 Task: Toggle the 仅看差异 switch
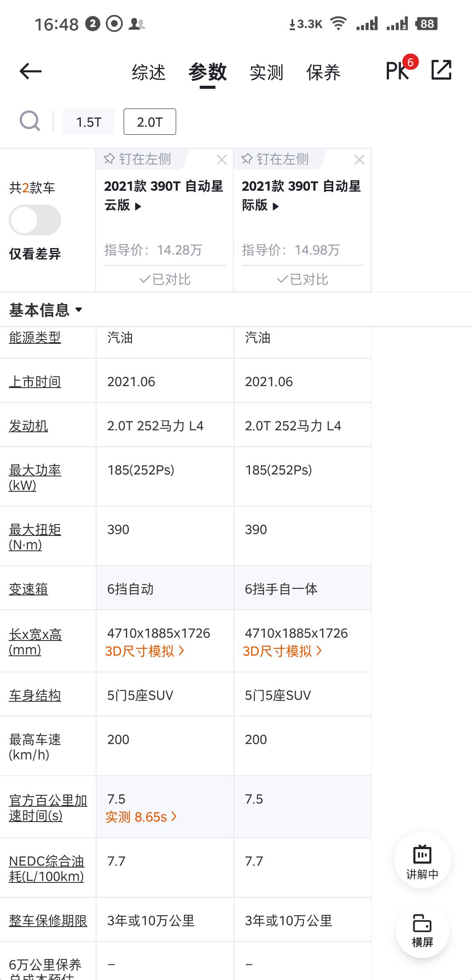(x=35, y=220)
